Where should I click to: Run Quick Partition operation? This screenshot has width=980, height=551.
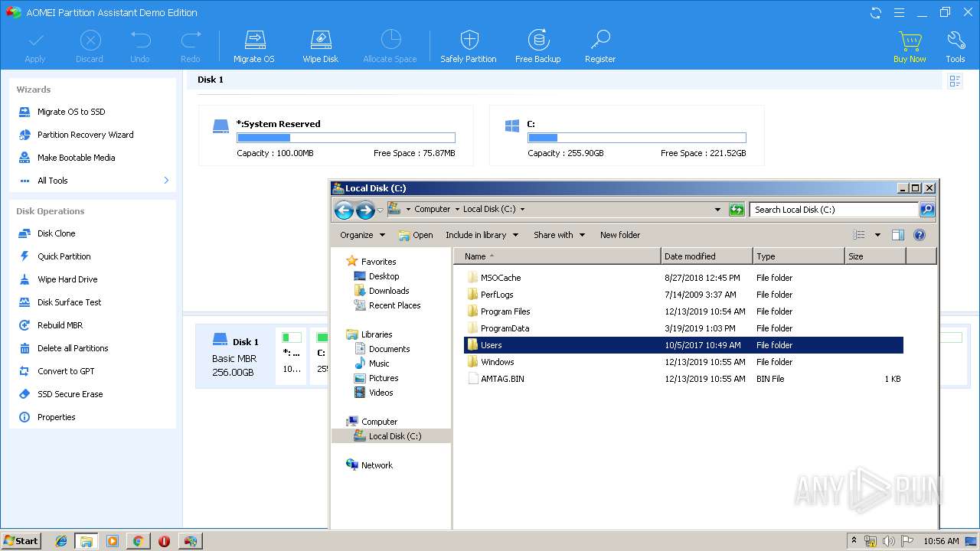(64, 256)
